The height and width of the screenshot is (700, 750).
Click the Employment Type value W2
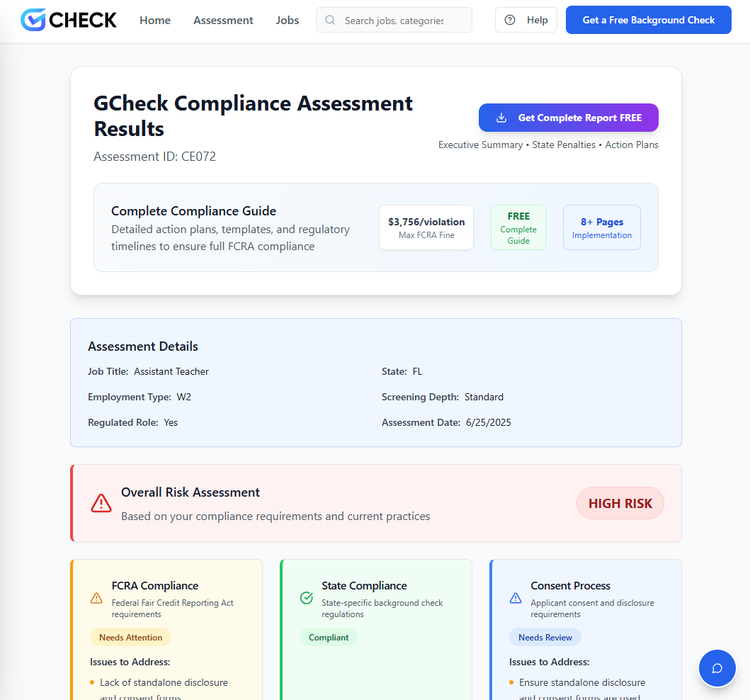(184, 397)
